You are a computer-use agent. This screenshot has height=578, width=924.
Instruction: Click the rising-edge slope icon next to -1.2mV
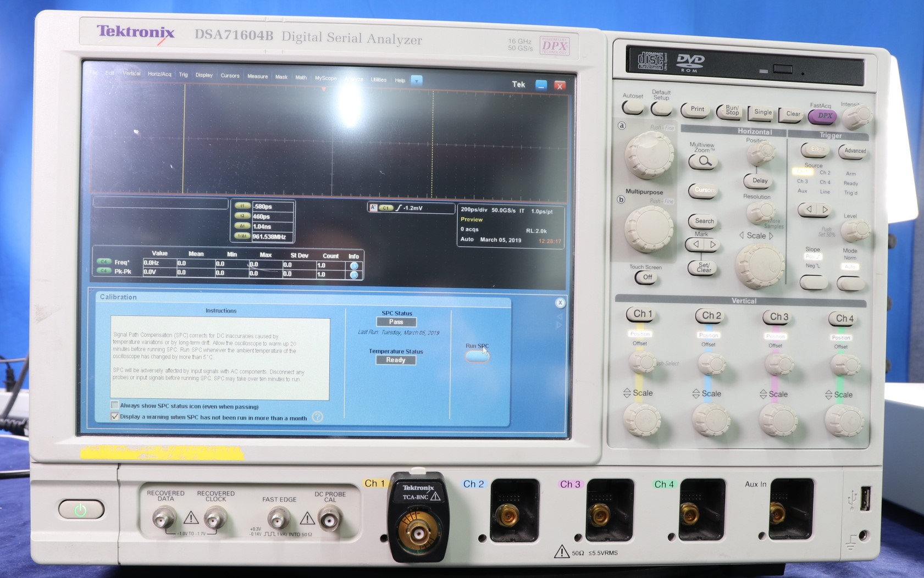398,208
